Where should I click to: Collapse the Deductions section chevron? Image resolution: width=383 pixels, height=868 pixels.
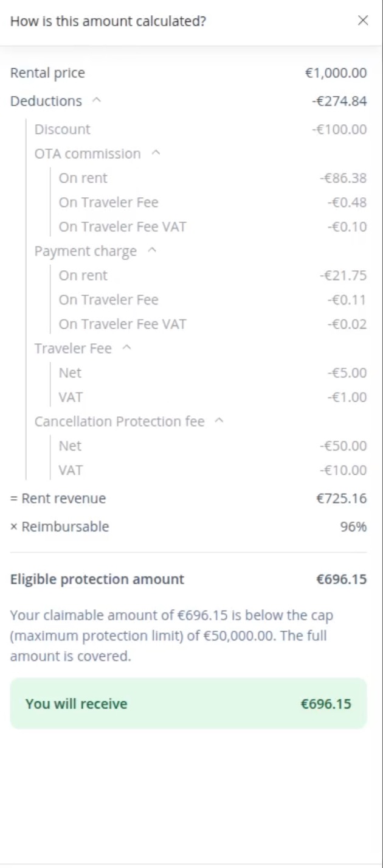96,101
